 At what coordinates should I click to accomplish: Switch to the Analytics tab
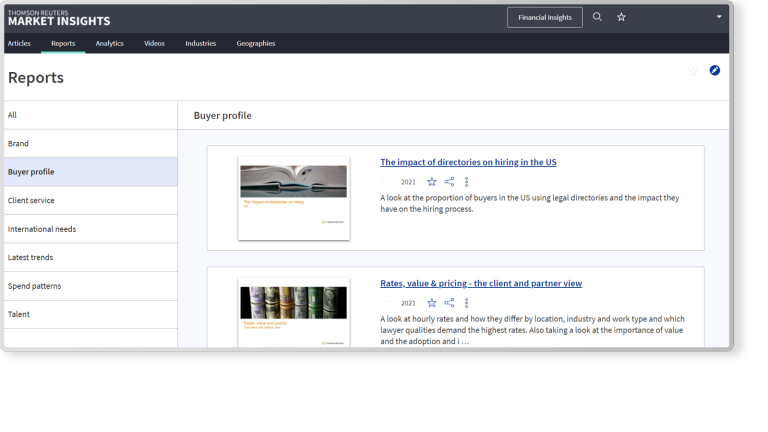click(x=109, y=43)
